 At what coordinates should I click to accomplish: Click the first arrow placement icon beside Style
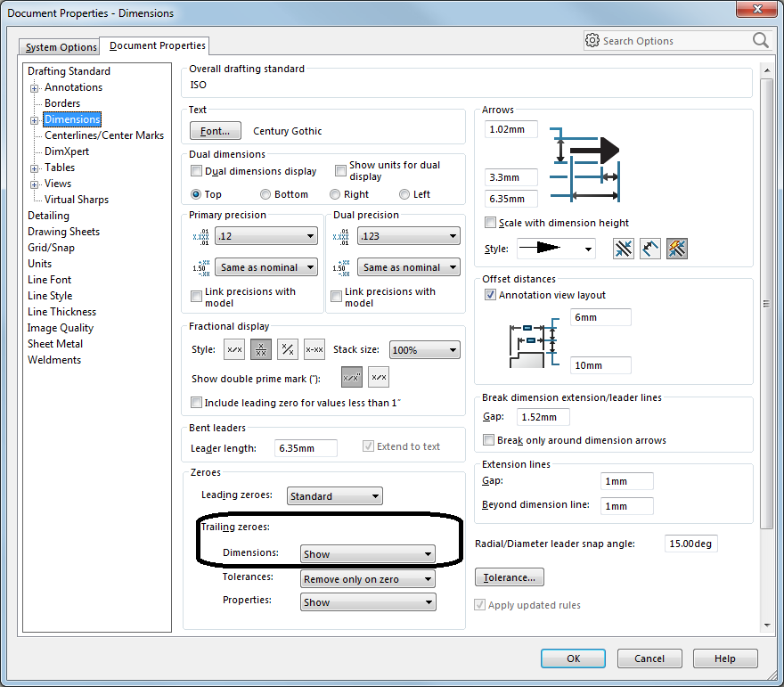point(624,249)
